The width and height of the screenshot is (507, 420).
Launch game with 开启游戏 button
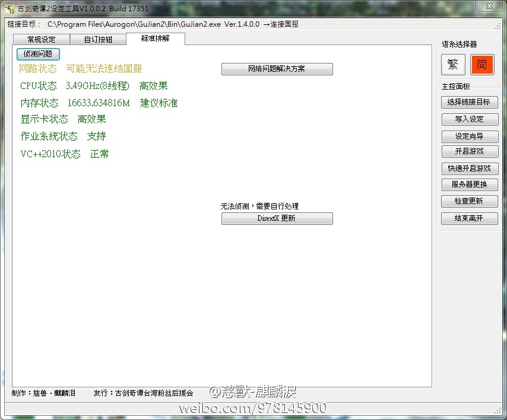pos(469,151)
